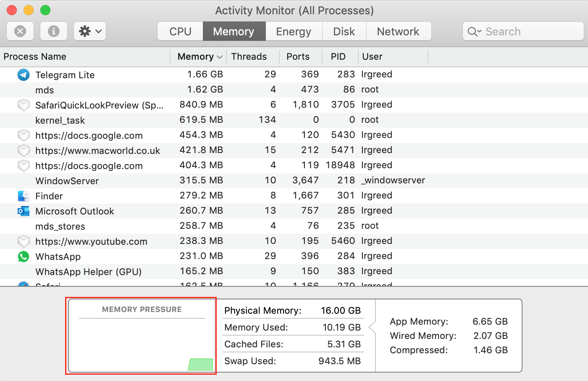Select the Memory tab
588x381 pixels.
pos(234,32)
